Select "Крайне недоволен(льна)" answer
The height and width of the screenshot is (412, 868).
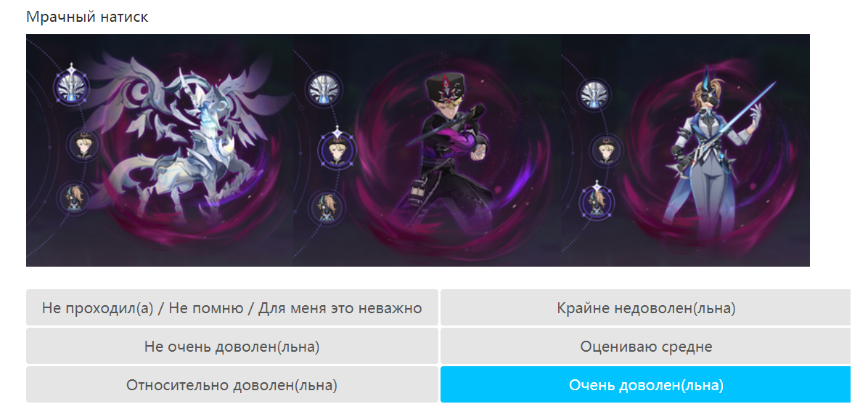(x=645, y=307)
